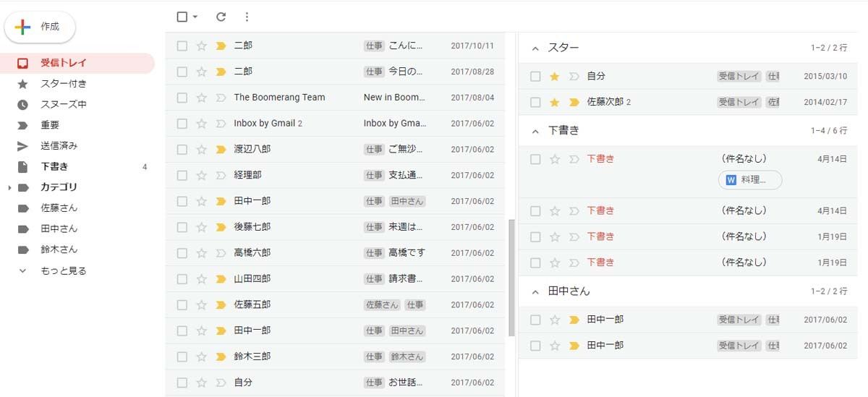868x397 pixels.
Task: Open the 送信済み folder
Action: (59, 146)
